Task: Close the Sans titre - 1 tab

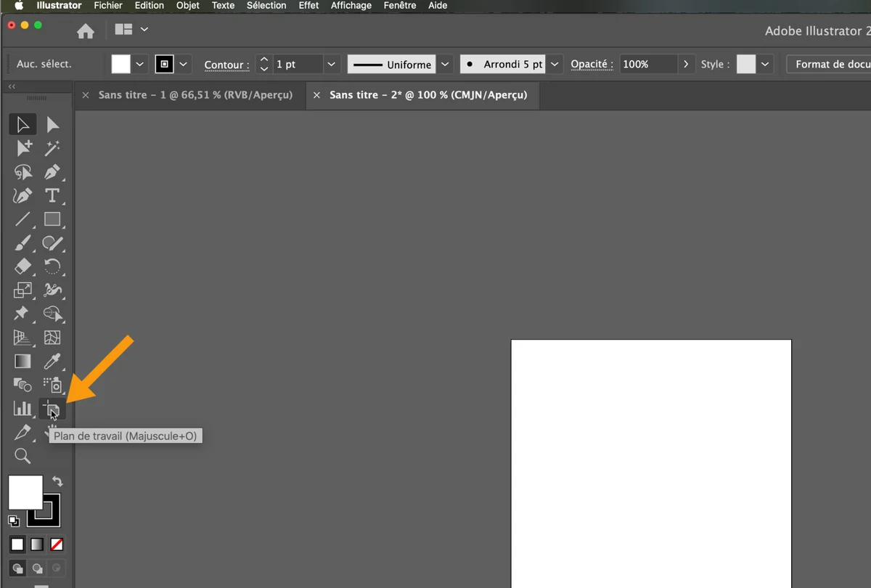Action: tap(86, 95)
